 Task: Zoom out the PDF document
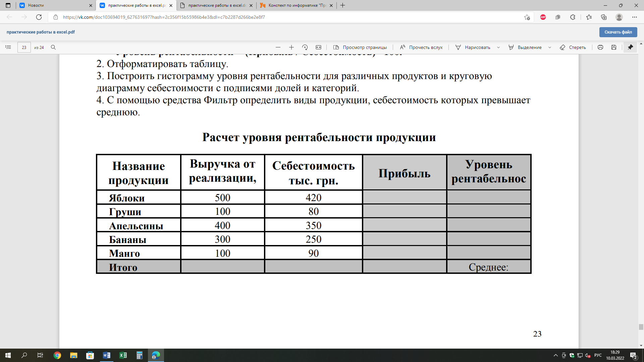pyautogui.click(x=278, y=47)
